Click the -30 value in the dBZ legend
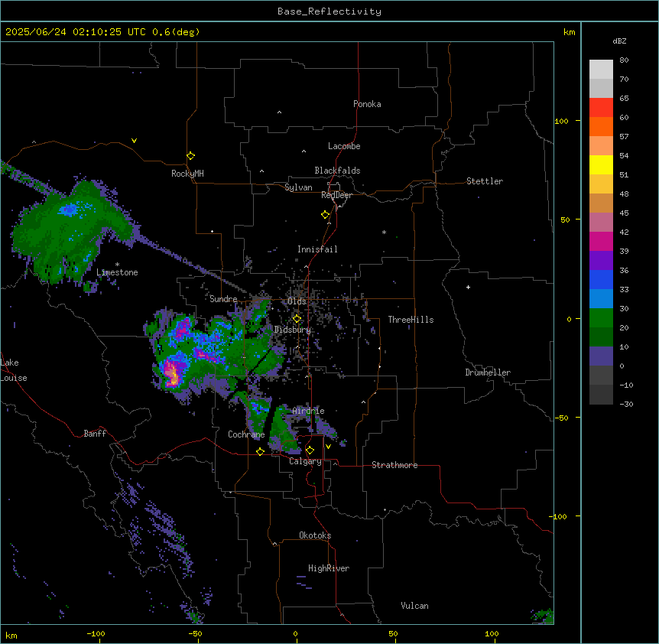 (626, 404)
